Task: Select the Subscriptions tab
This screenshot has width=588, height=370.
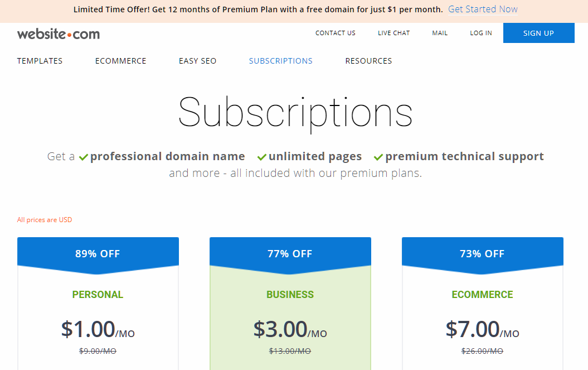Action: 280,61
